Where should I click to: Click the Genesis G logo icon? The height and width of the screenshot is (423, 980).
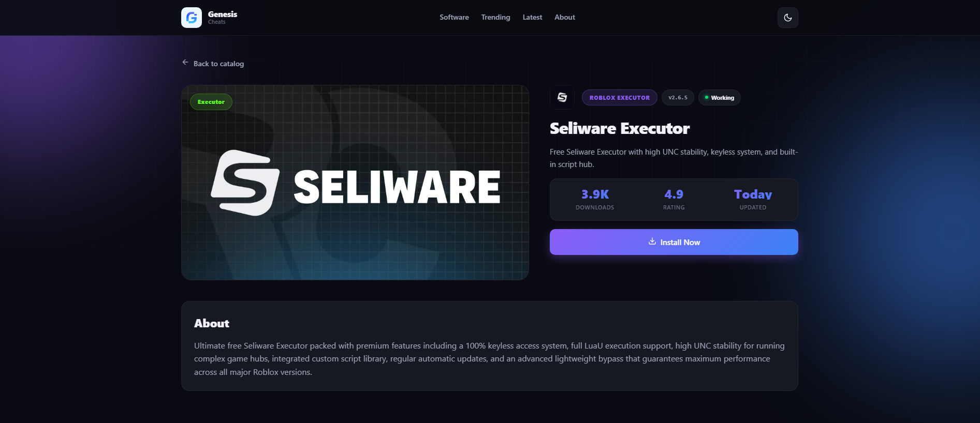click(x=192, y=18)
